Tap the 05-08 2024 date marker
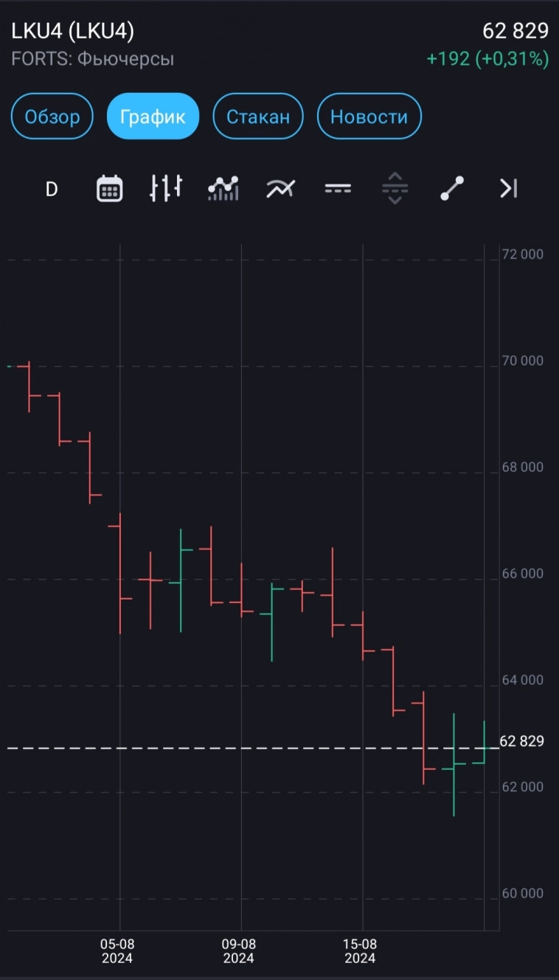 coord(117,951)
